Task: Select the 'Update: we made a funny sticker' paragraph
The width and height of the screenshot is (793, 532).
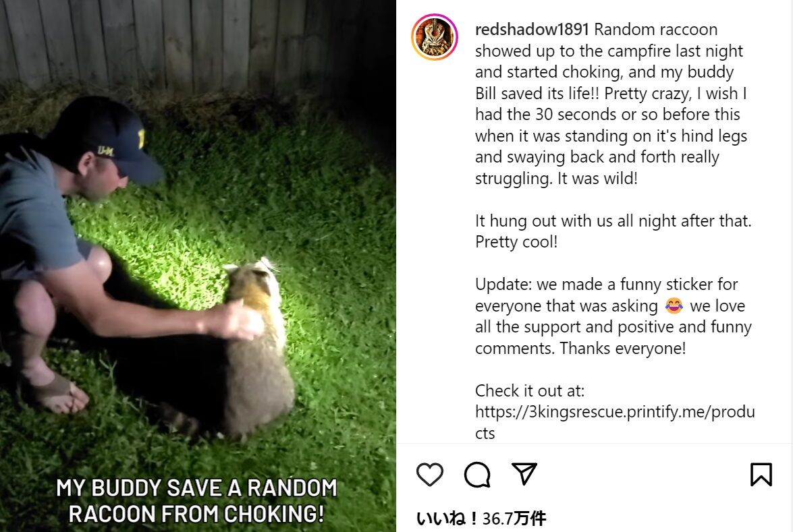Action: [x=613, y=316]
